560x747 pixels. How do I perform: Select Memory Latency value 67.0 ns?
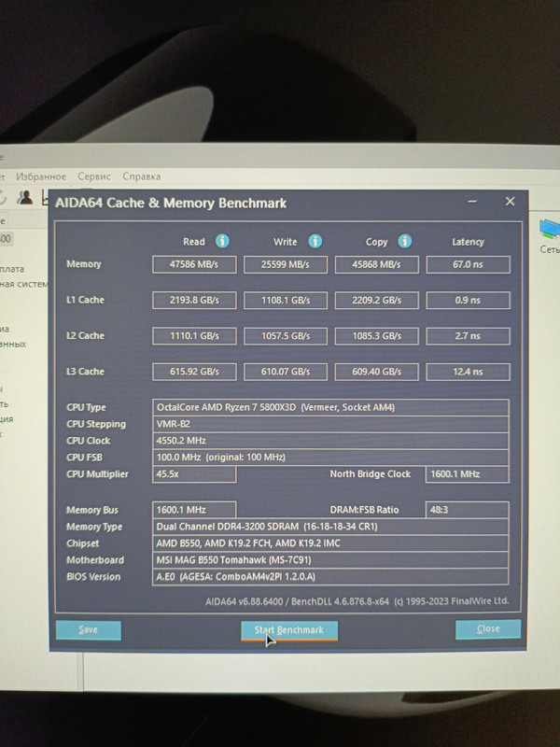point(469,264)
